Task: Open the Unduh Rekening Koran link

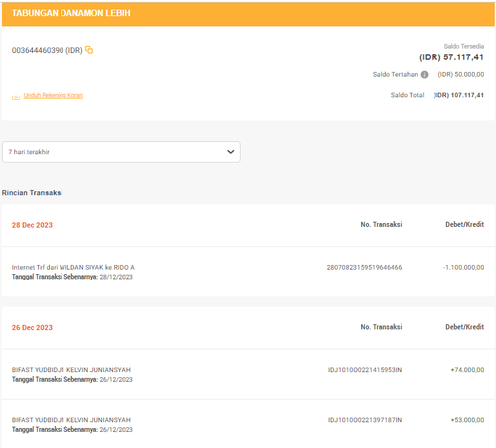Action: tap(54, 95)
